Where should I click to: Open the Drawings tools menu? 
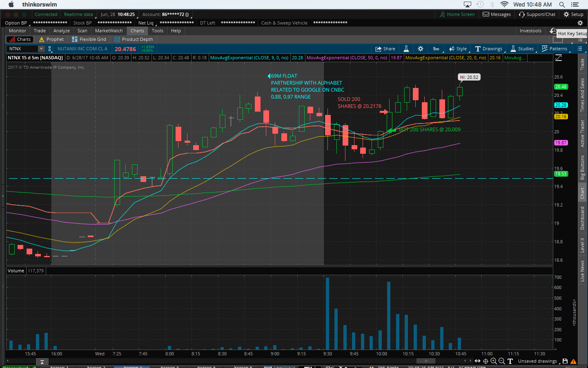point(489,49)
